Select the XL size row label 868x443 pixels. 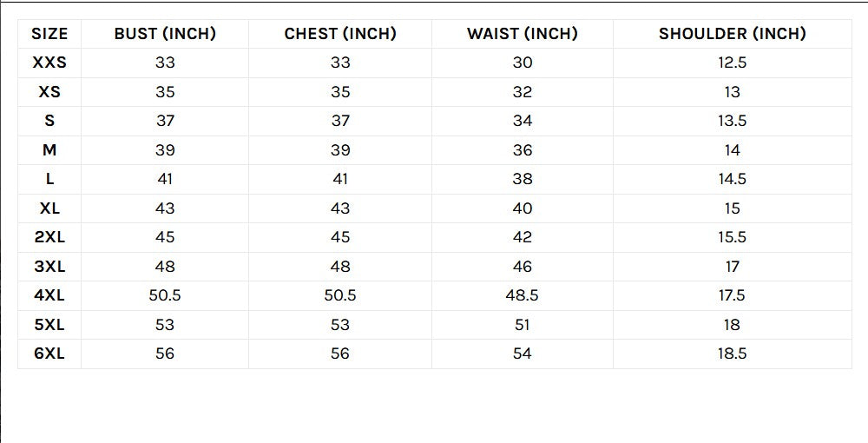49,208
